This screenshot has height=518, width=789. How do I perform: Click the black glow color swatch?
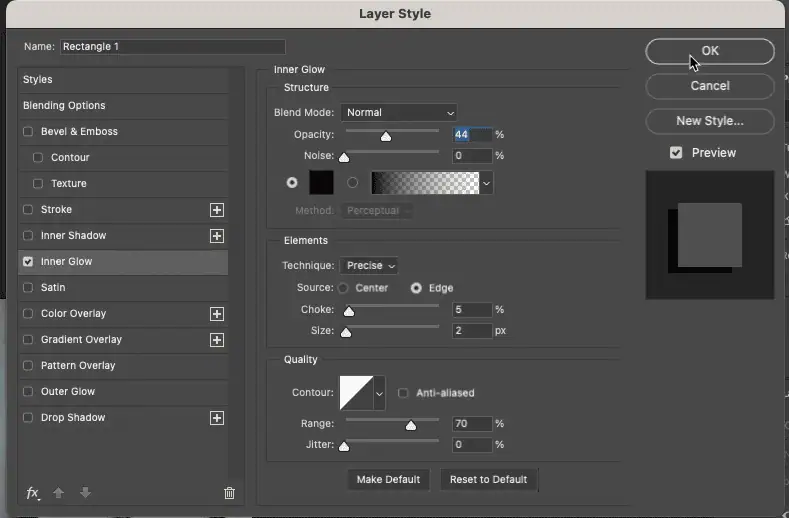coord(321,183)
